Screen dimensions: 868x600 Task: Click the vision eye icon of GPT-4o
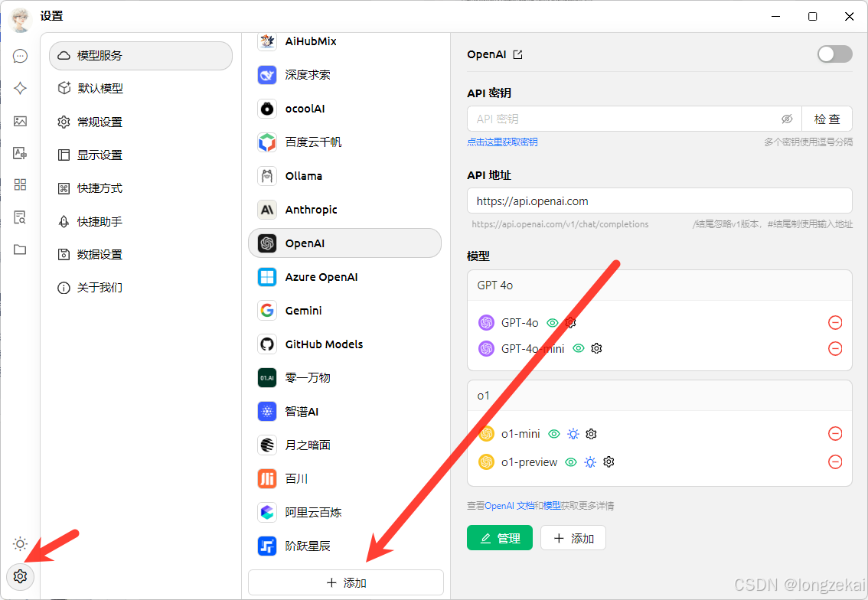pyautogui.click(x=553, y=323)
